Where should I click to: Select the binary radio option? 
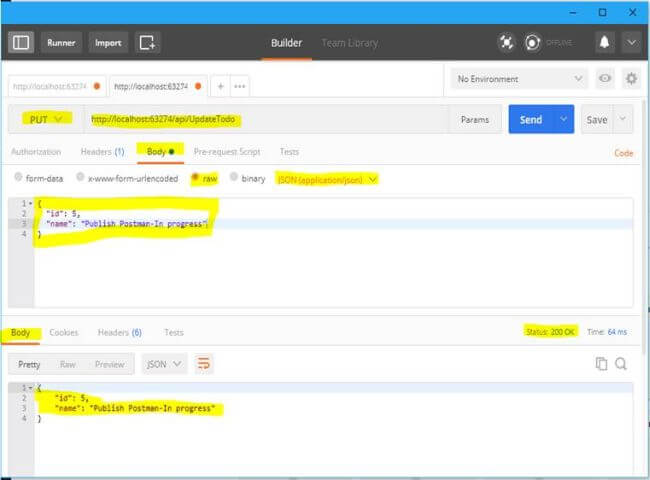[x=234, y=177]
